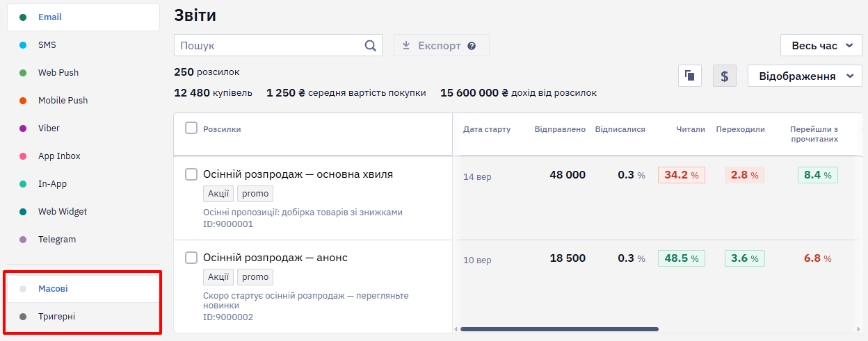Sort by Дата старту column
This screenshot has width=868, height=341.
pyautogui.click(x=487, y=129)
